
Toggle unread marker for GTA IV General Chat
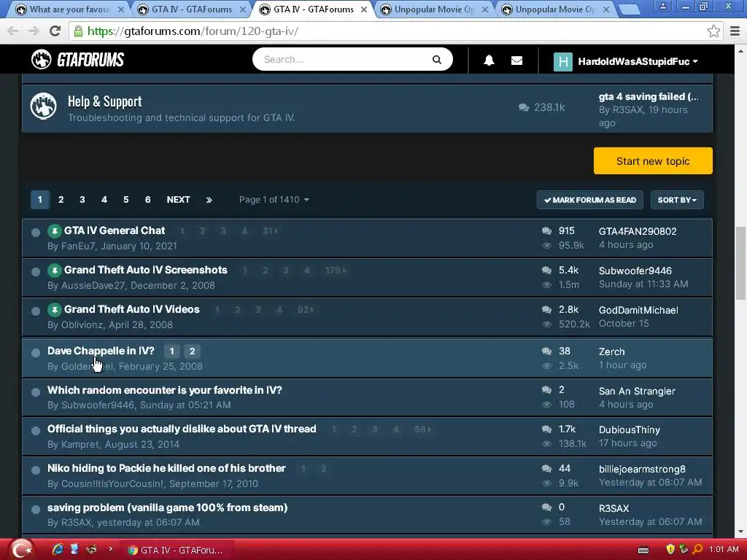pos(35,233)
